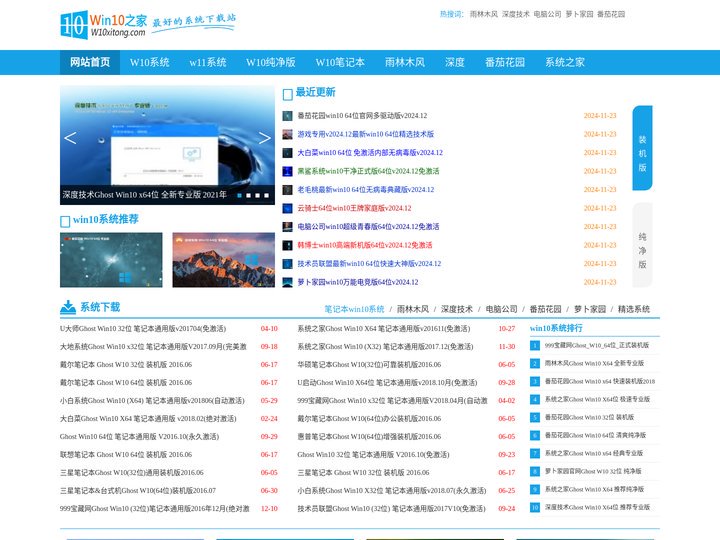Click rank 10 badge in win10系统排行
Viewport: 720px width, 540px height.
534,507
